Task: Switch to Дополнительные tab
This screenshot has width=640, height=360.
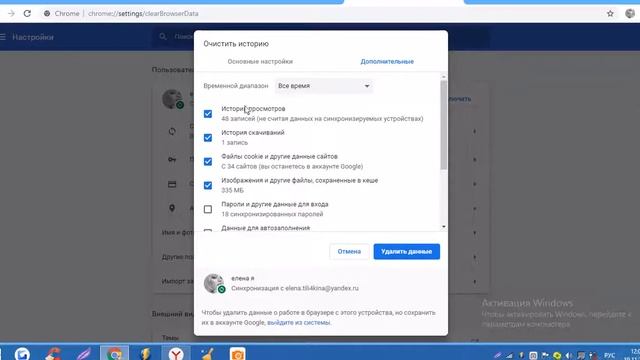Action: (387, 62)
